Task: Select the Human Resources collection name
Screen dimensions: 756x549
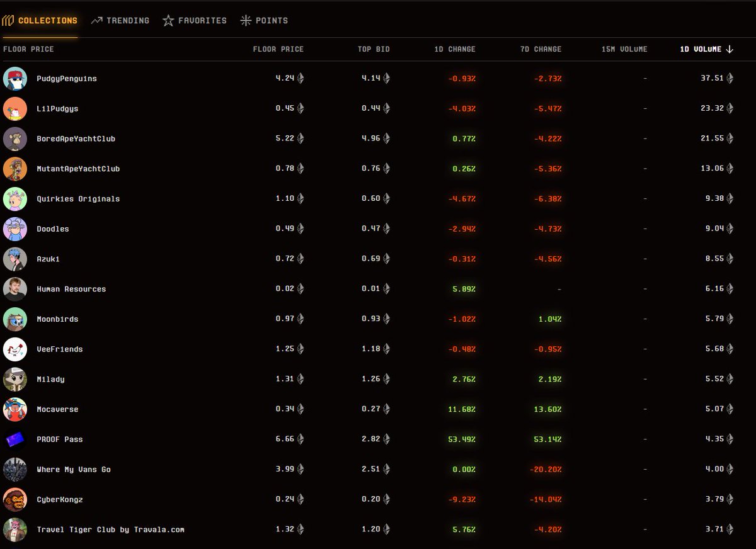Action: pos(71,289)
